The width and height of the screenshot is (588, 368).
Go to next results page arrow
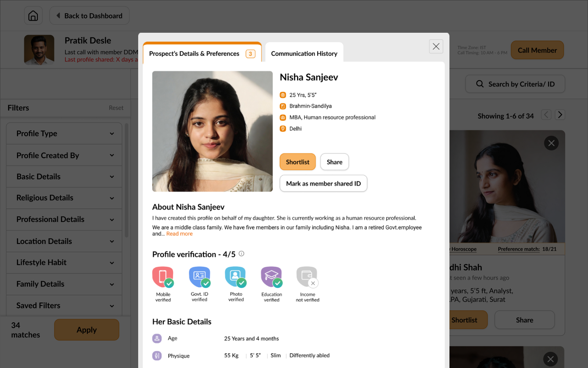[x=560, y=115]
